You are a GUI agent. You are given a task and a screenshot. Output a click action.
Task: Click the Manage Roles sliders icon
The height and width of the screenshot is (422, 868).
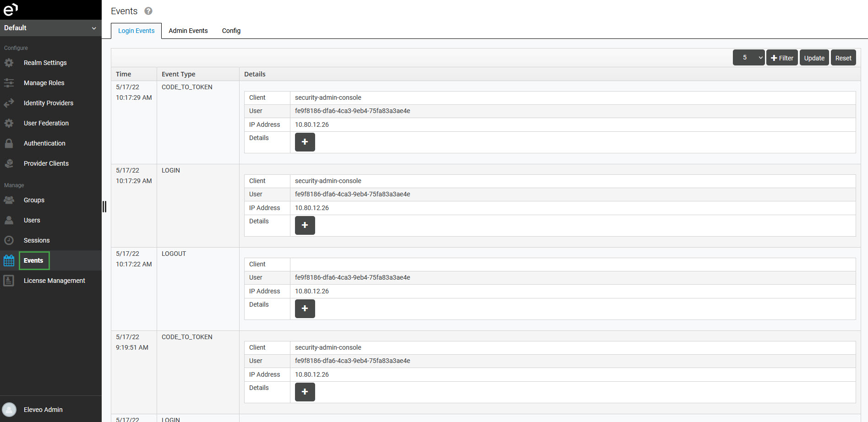[x=9, y=83]
